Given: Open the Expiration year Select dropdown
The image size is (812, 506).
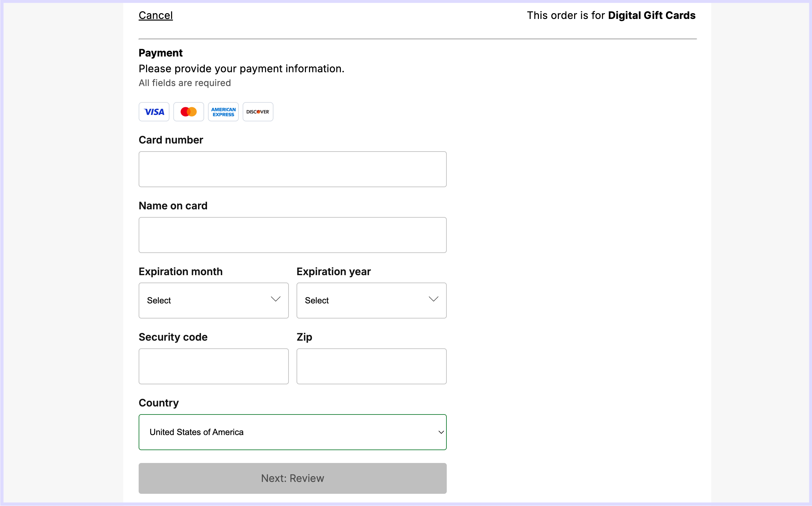Looking at the screenshot, I should click(x=371, y=300).
